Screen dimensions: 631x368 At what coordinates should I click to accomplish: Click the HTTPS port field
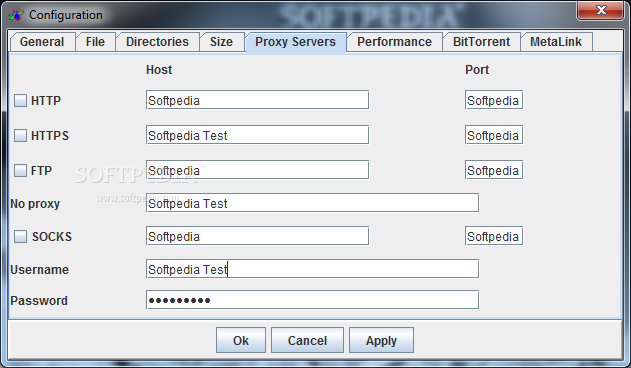click(494, 135)
